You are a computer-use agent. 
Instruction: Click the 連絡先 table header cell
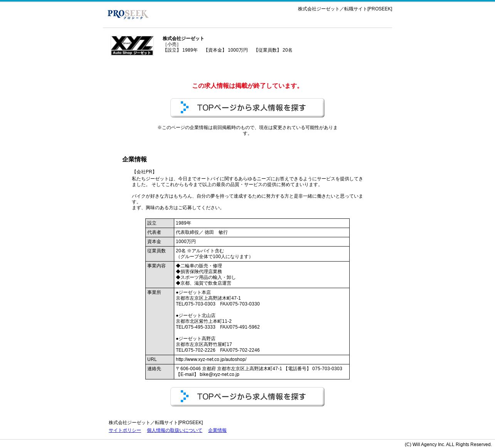coord(160,372)
